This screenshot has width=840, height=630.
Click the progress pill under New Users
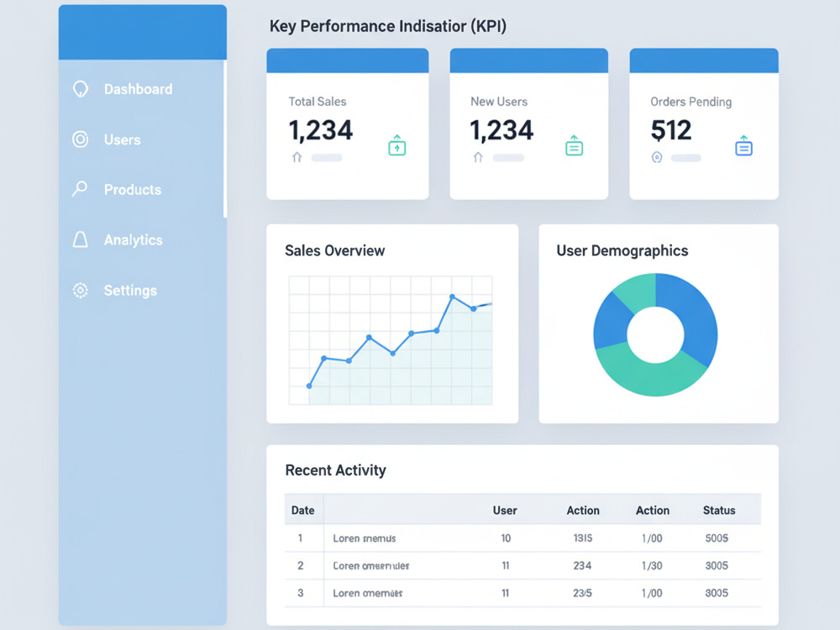(508, 158)
